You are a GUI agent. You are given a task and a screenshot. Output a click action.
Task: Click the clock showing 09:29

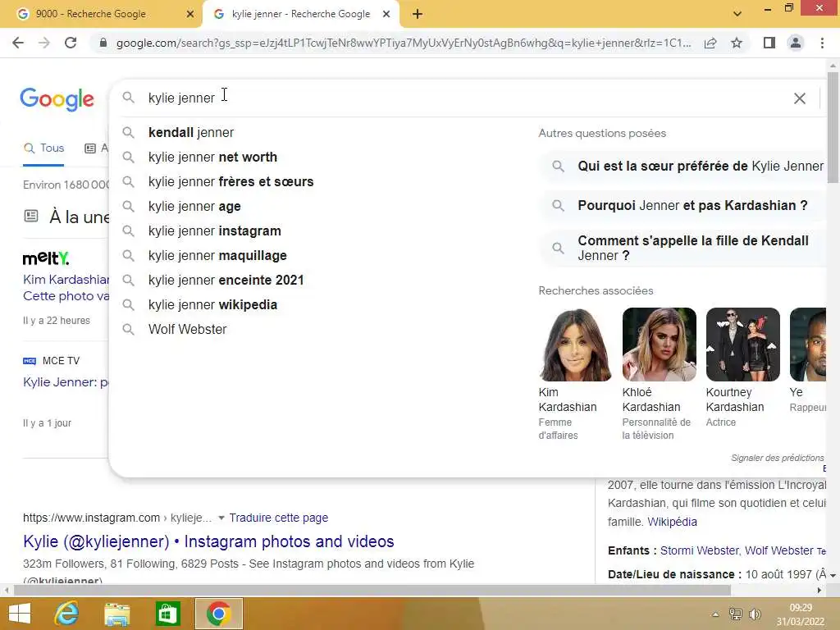(x=801, y=608)
